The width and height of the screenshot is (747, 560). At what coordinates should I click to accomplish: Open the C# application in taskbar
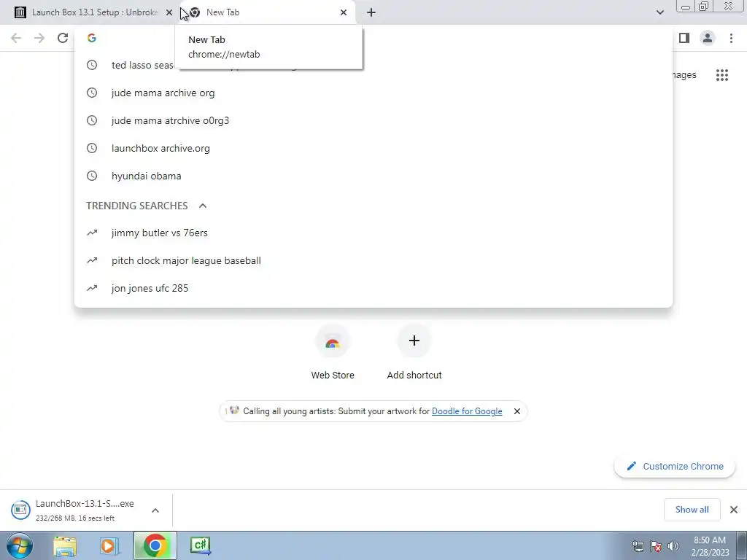(200, 545)
